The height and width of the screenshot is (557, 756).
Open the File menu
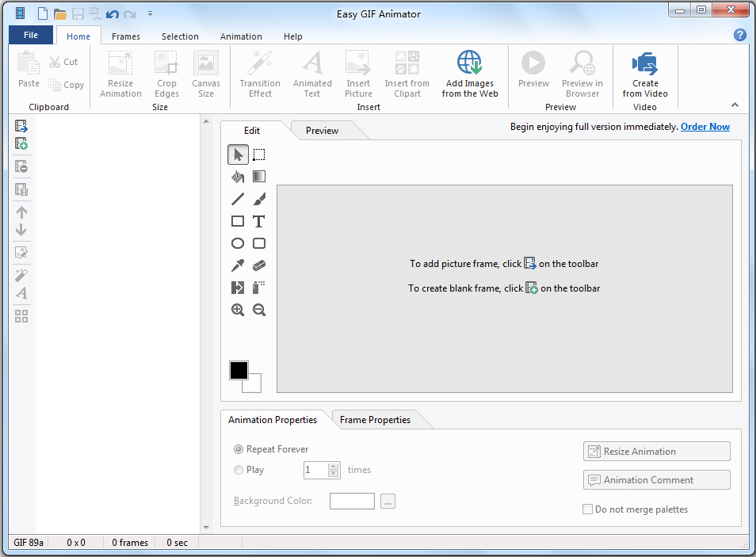tap(31, 35)
